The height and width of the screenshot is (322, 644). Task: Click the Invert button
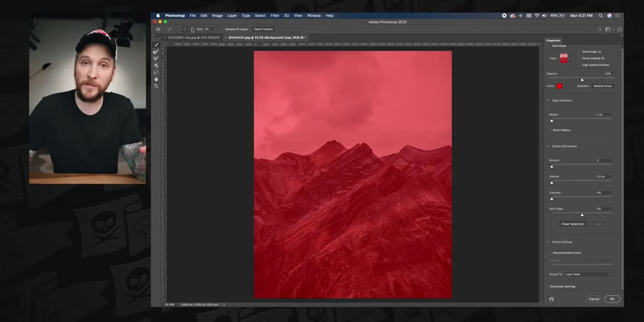[598, 224]
